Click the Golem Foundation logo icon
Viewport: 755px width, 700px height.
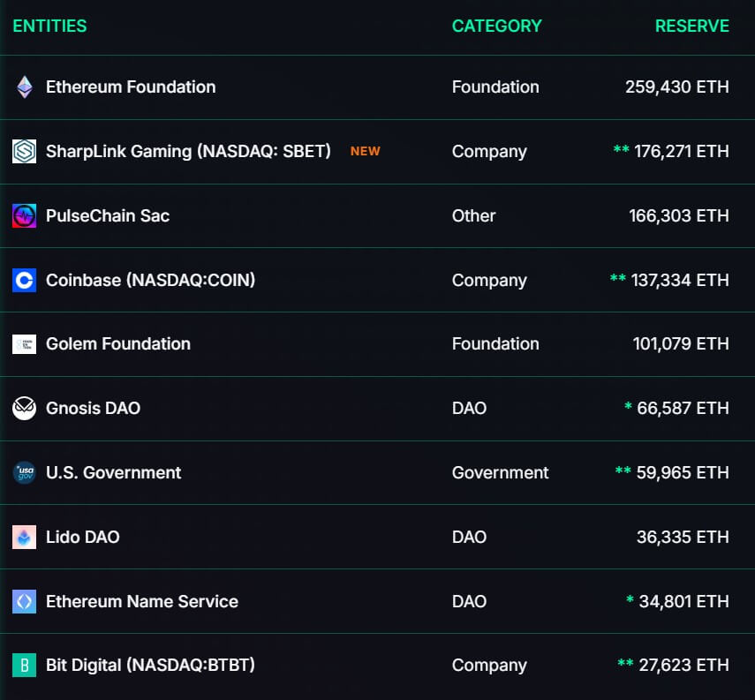point(24,344)
